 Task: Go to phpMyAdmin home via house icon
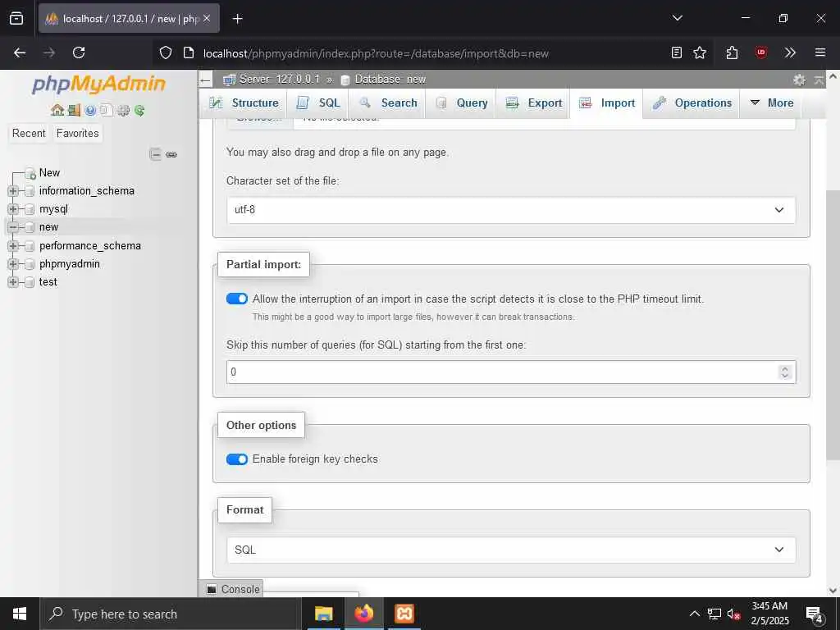point(57,111)
